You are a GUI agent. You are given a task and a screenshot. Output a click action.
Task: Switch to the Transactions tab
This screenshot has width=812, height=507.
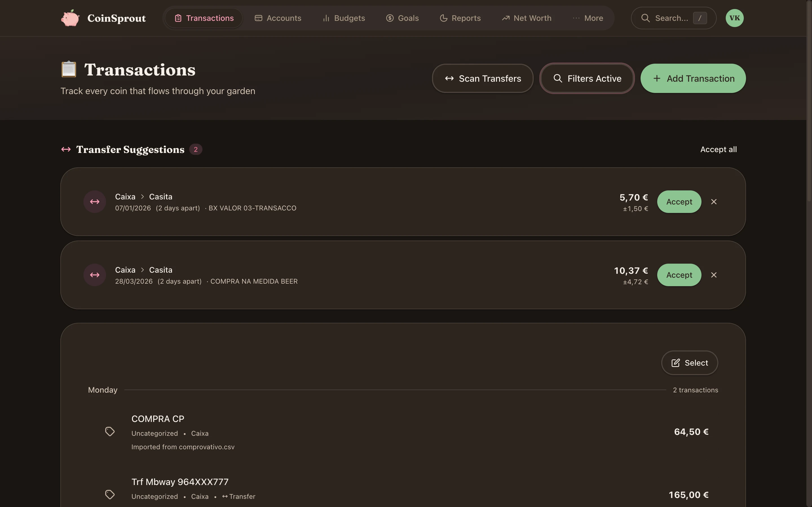pos(203,18)
